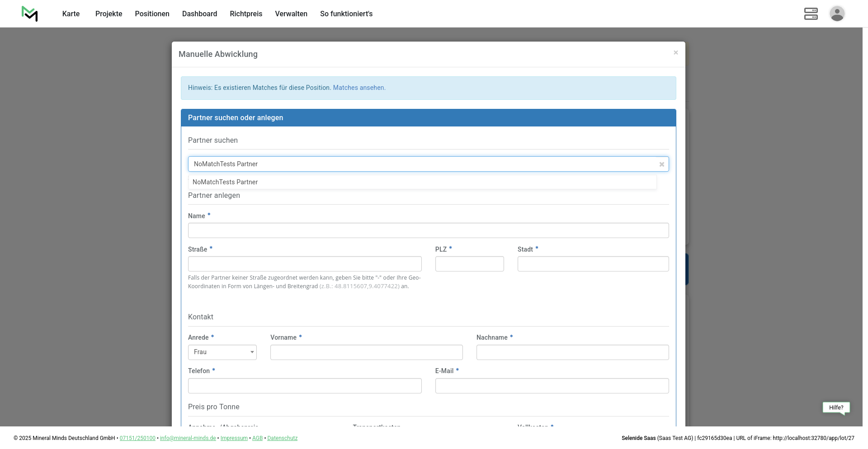Image resolution: width=868 pixels, height=449 pixels.
Task: Open the Dashboard page
Action: tap(199, 14)
